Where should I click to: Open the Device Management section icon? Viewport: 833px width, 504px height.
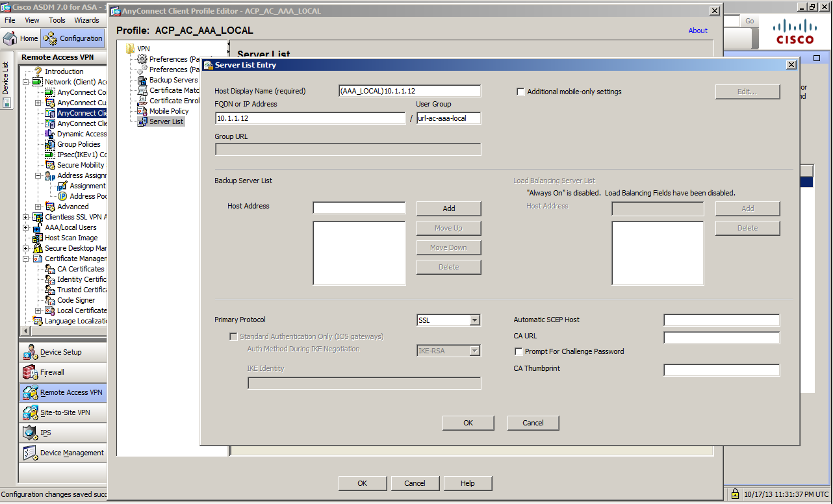[x=30, y=453]
